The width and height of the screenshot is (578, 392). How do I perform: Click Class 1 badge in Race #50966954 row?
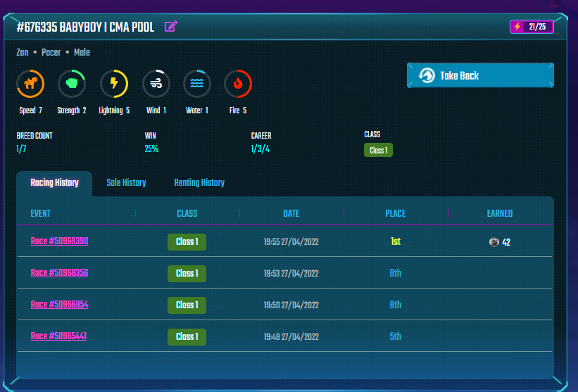[187, 305]
